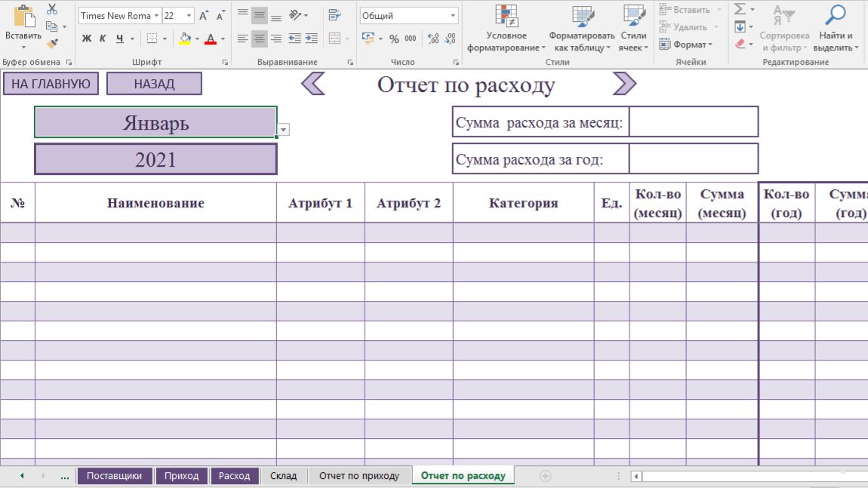This screenshot has width=868, height=488.
Task: Increase font size with the larger A icon
Action: [x=203, y=16]
